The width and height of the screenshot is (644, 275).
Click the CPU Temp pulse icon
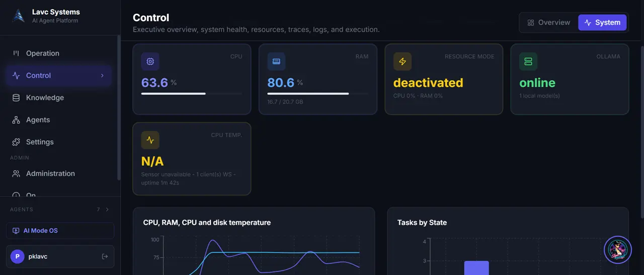[x=150, y=140]
